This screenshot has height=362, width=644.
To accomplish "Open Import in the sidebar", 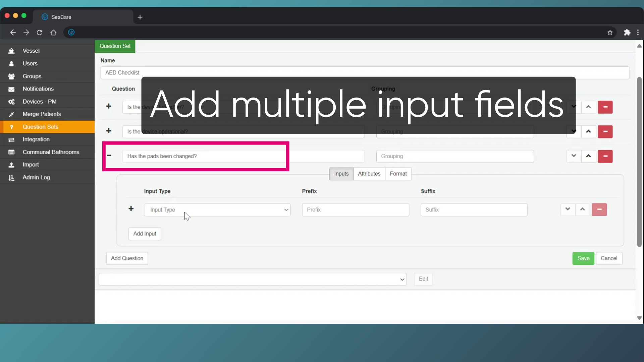I will point(47,165).
